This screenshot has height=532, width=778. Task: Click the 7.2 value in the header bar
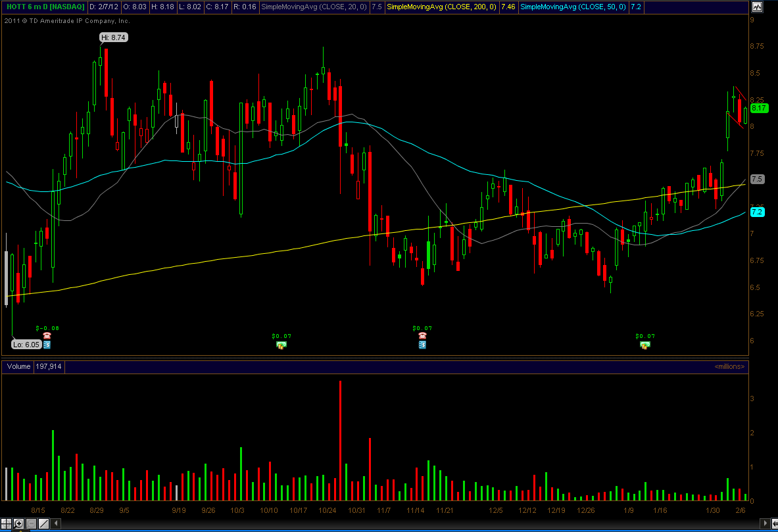[635, 7]
